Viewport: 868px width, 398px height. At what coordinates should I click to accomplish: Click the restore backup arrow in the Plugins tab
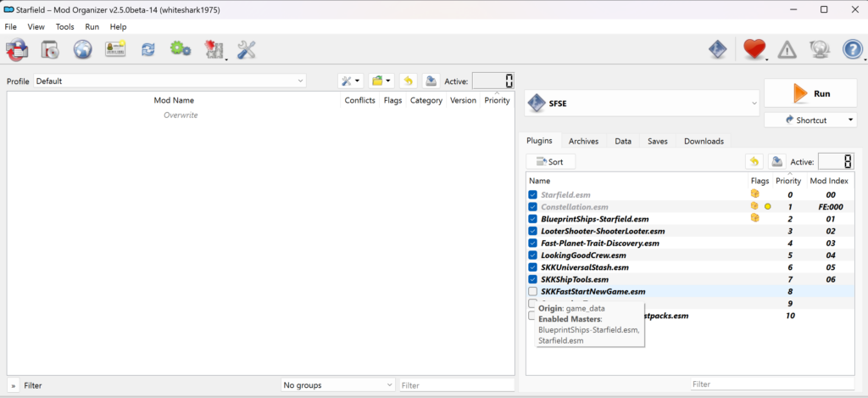(x=754, y=161)
